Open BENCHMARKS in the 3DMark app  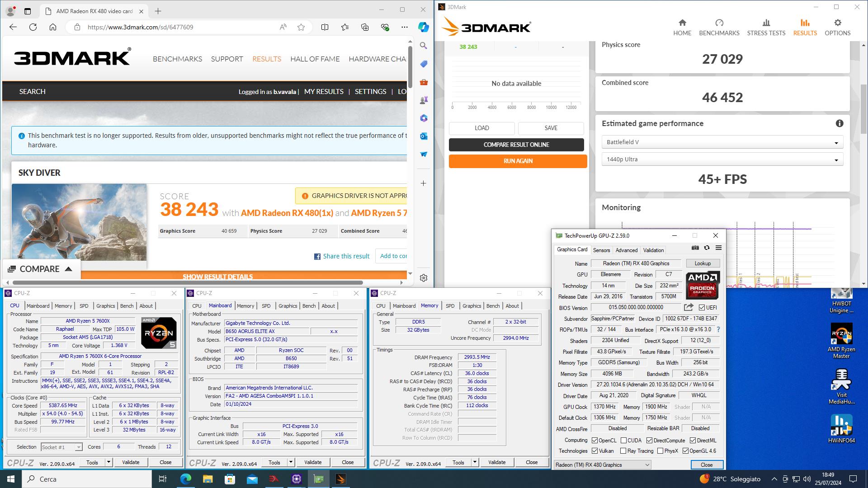[719, 27]
